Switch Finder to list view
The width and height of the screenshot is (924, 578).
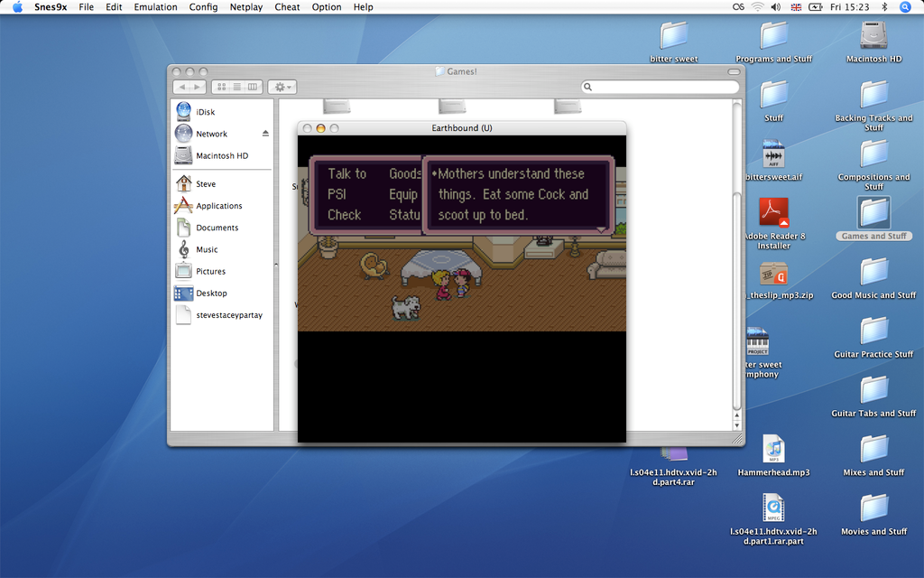(x=237, y=87)
